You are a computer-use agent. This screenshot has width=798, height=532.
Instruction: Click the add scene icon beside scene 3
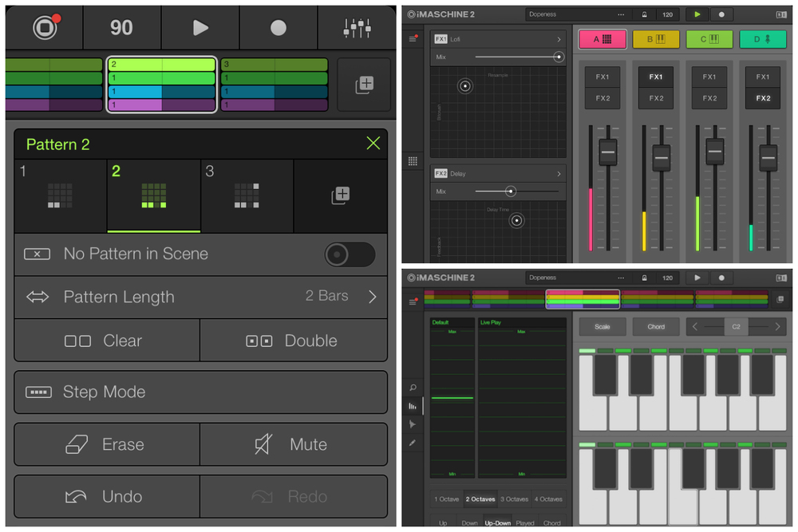tap(364, 85)
